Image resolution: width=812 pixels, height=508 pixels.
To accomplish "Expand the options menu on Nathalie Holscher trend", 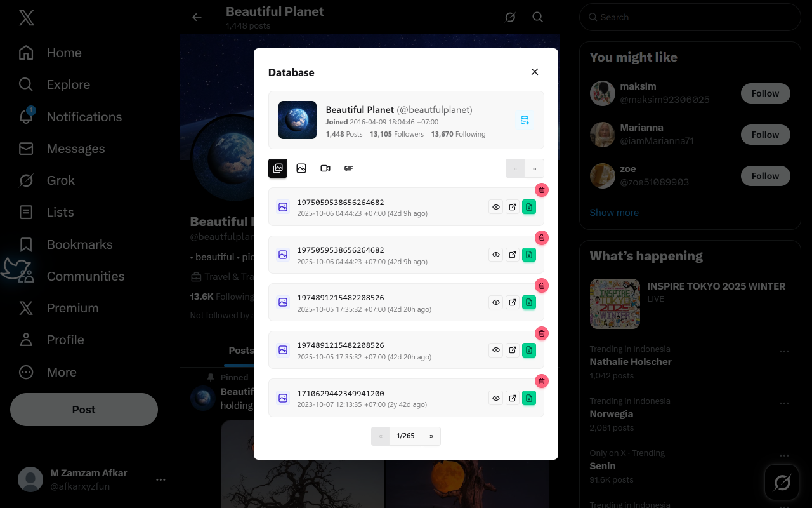I will (784, 351).
